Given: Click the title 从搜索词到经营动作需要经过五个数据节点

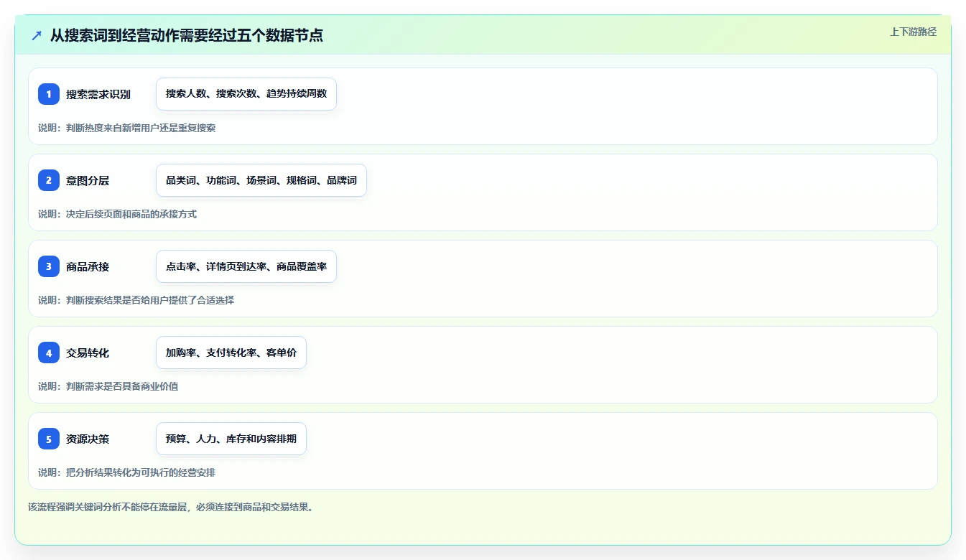Looking at the screenshot, I should (187, 35).
